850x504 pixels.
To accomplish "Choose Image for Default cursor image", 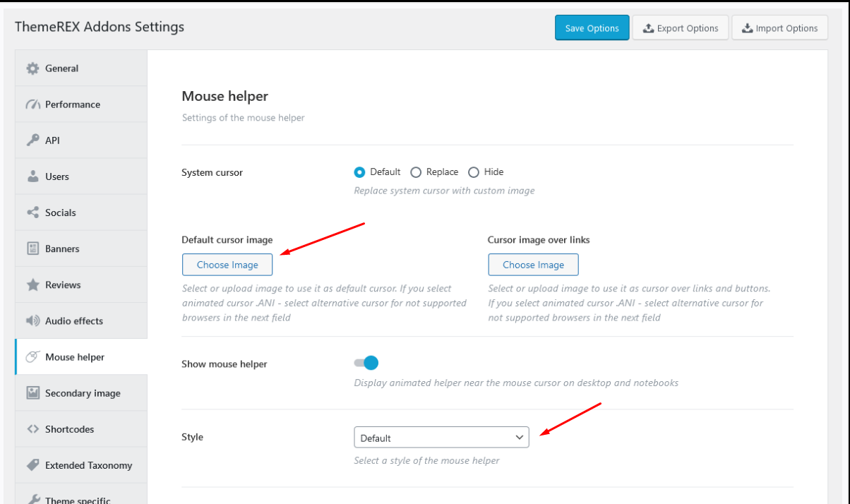I will (227, 265).
